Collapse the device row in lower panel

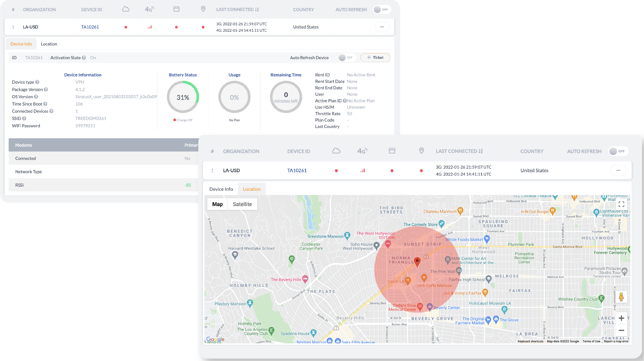pos(618,170)
